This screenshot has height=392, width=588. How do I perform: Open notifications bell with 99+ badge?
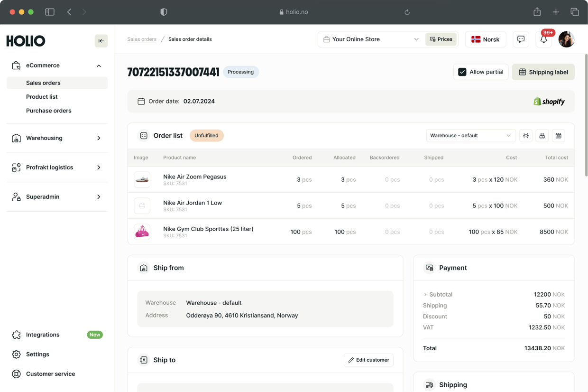[x=544, y=39]
